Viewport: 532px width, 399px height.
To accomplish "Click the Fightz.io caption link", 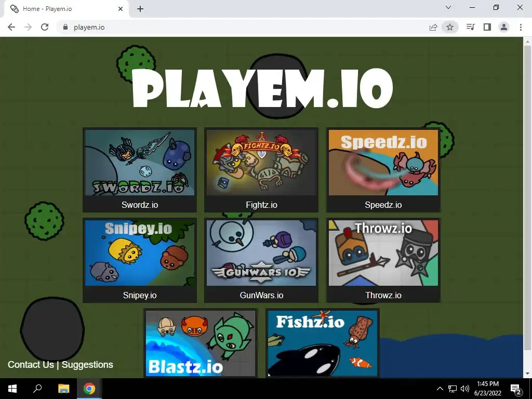I will tap(262, 205).
